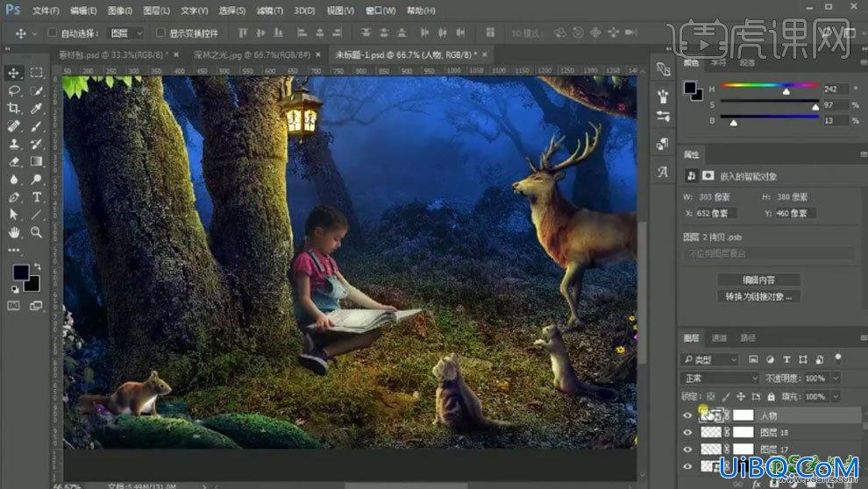Screen dimensions: 868x489
Task: Open the 正常 blend mode dropdown
Action: [x=720, y=379]
